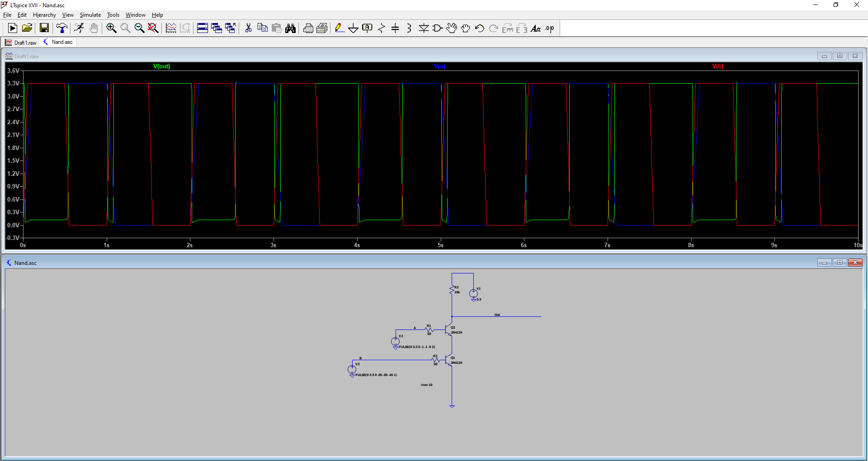Zoom to fit with the crossed magnifier icon
This screenshot has height=461, width=868.
(x=153, y=28)
